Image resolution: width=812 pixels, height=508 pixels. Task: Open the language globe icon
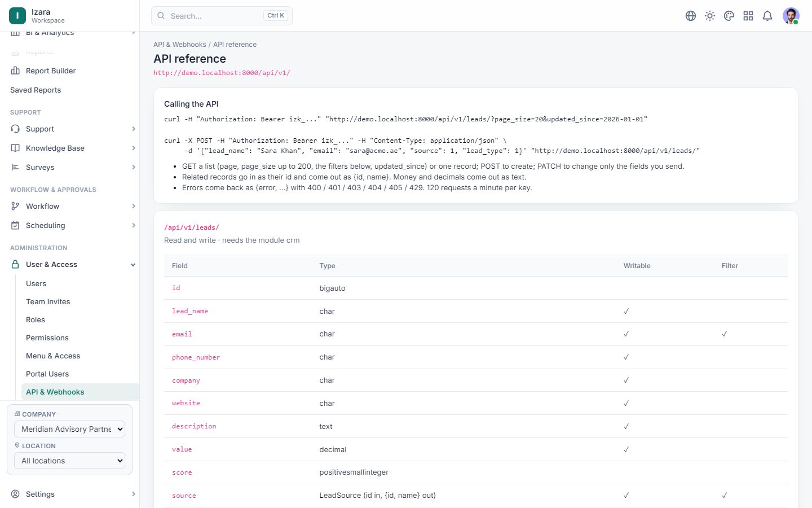pyautogui.click(x=691, y=16)
